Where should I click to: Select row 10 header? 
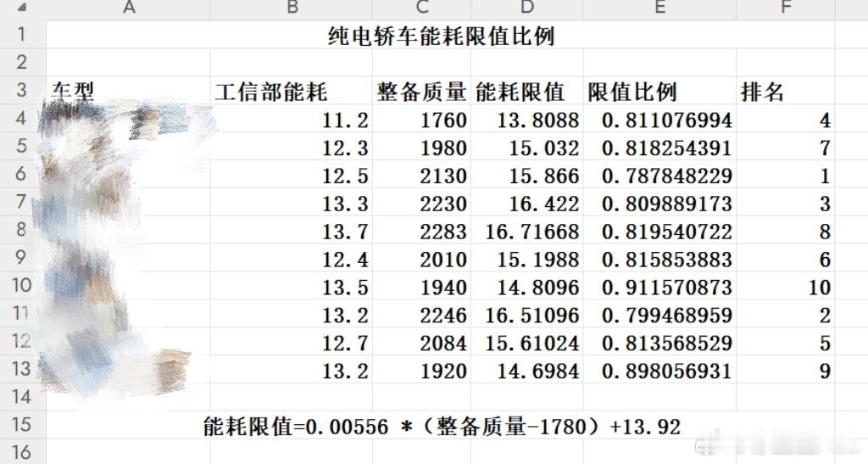click(22, 285)
